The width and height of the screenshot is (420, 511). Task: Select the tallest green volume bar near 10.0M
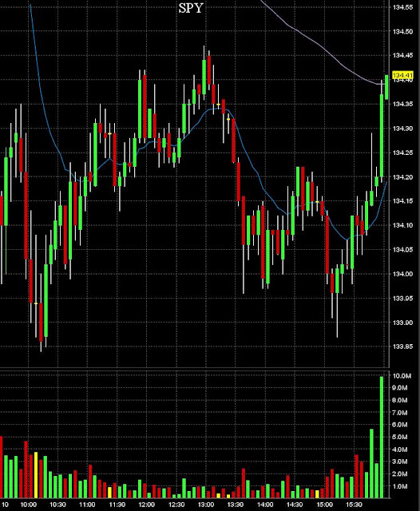coord(382,437)
